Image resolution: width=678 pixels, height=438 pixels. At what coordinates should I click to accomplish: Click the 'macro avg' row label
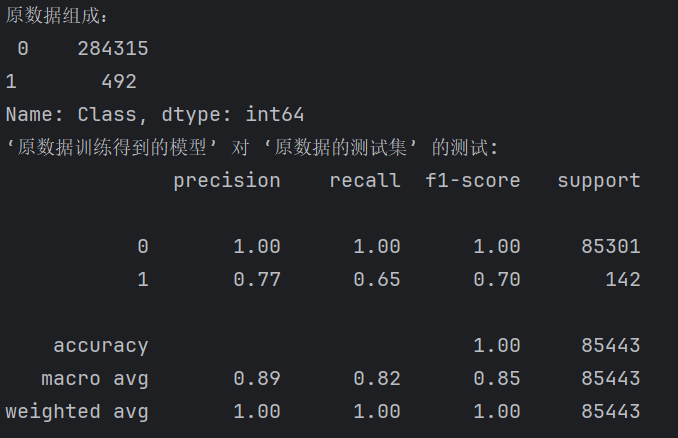[x=95, y=379]
